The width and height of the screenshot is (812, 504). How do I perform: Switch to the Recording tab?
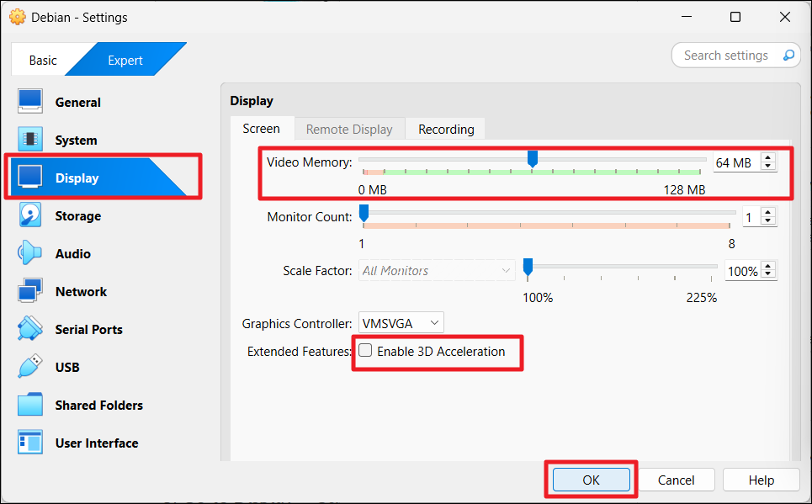(446, 129)
